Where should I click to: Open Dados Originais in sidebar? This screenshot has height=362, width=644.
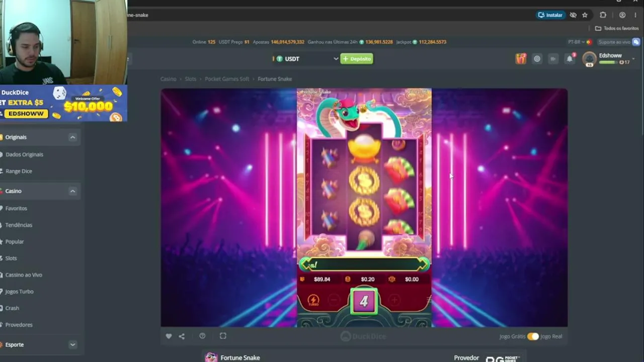point(24,154)
